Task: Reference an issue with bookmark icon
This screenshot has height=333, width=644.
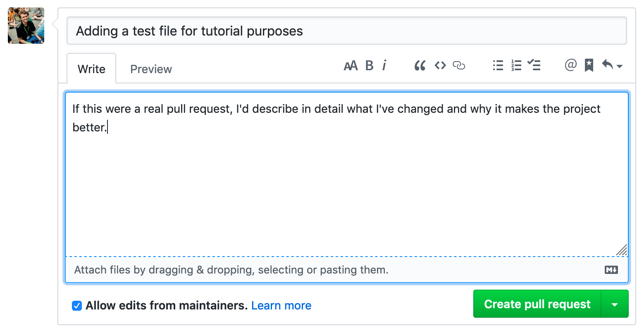Action: pyautogui.click(x=589, y=66)
